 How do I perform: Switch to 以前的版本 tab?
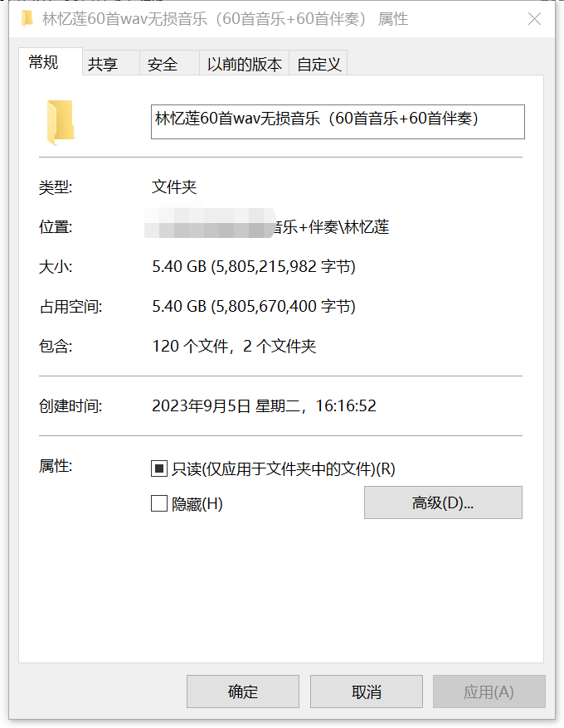pyautogui.click(x=245, y=64)
